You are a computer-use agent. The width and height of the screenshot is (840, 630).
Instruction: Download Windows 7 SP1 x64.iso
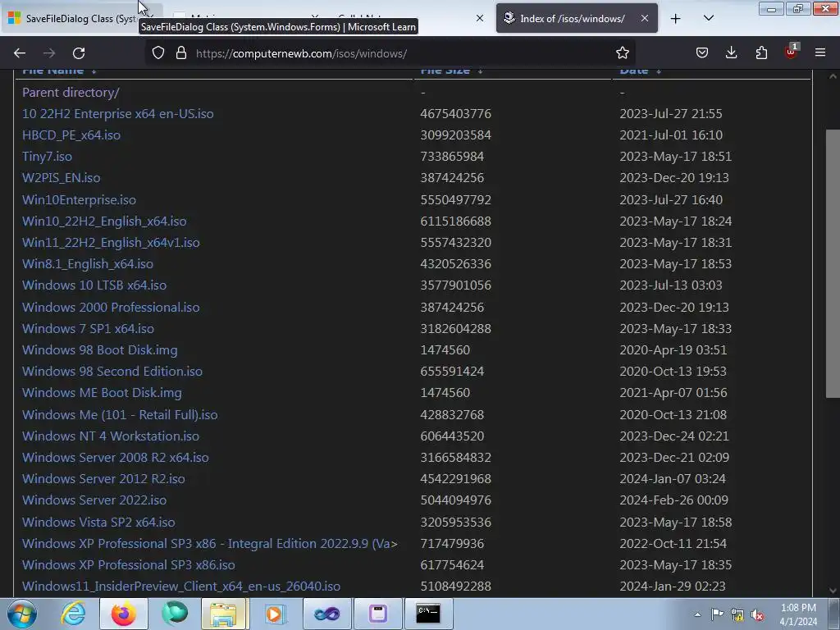88,328
